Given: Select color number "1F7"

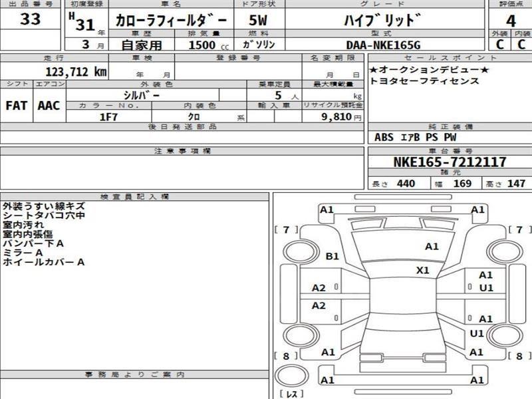Looking at the screenshot, I should click(108, 117).
